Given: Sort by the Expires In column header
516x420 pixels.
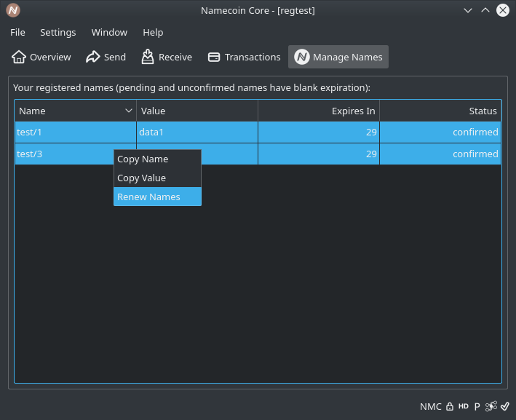Looking at the screenshot, I should (x=319, y=111).
